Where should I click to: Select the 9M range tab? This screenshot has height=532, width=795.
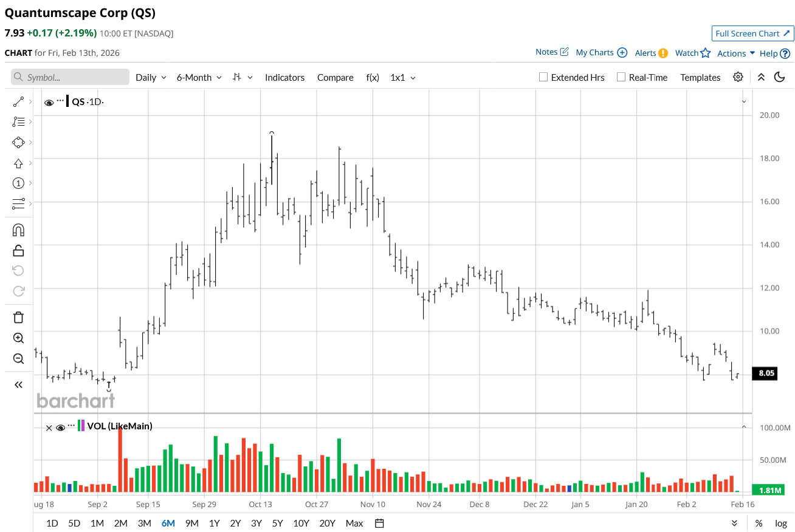point(192,523)
